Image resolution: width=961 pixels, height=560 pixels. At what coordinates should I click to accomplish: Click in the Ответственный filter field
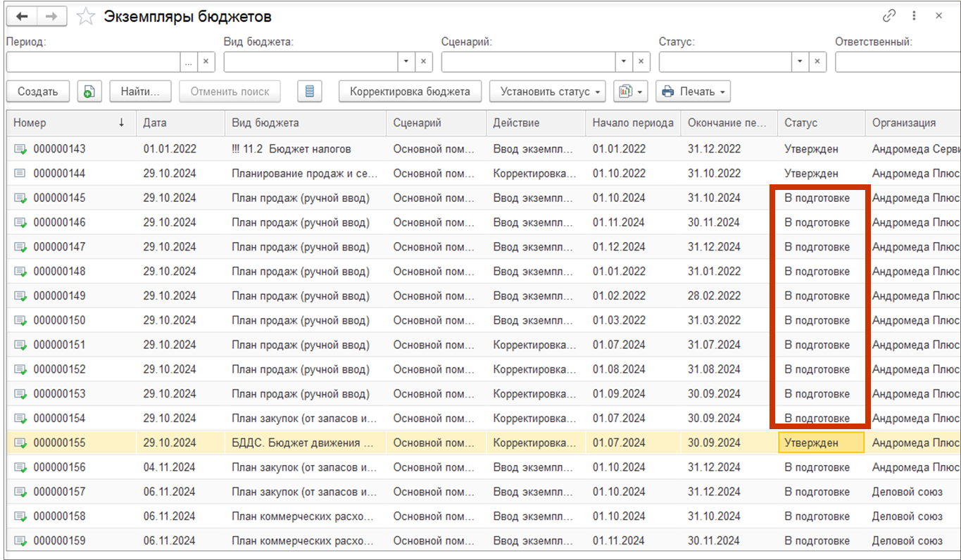click(x=898, y=62)
